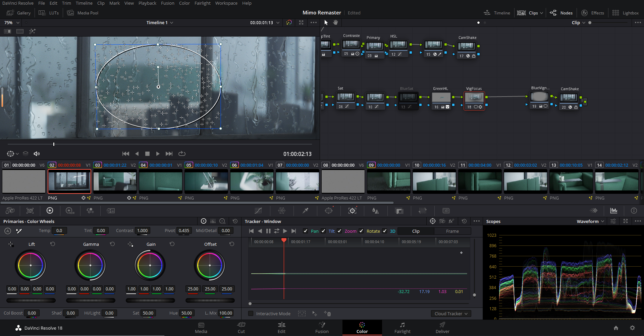The height and width of the screenshot is (336, 644).
Task: Select the hand pan tool in node editor
Action: pyautogui.click(x=335, y=22)
